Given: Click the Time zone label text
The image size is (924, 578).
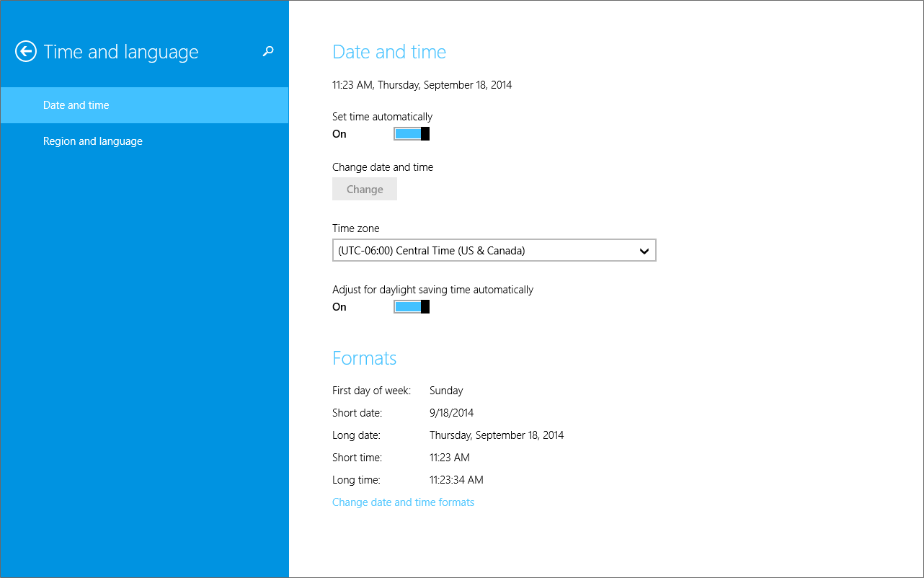Looking at the screenshot, I should click(355, 228).
